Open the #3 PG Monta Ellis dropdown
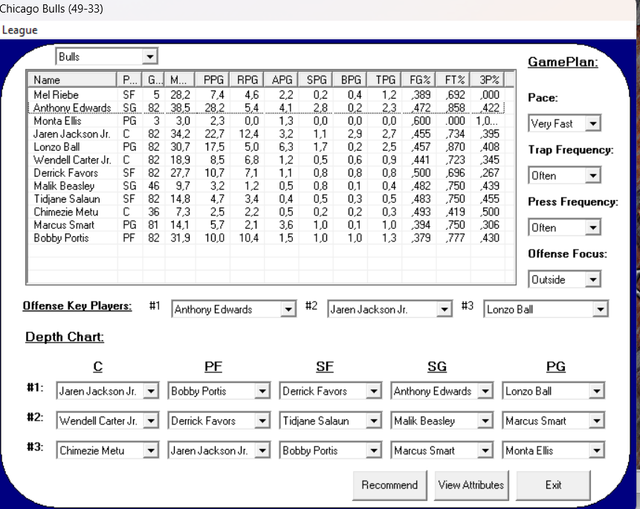Viewport: 640px width, 509px height. click(x=553, y=451)
